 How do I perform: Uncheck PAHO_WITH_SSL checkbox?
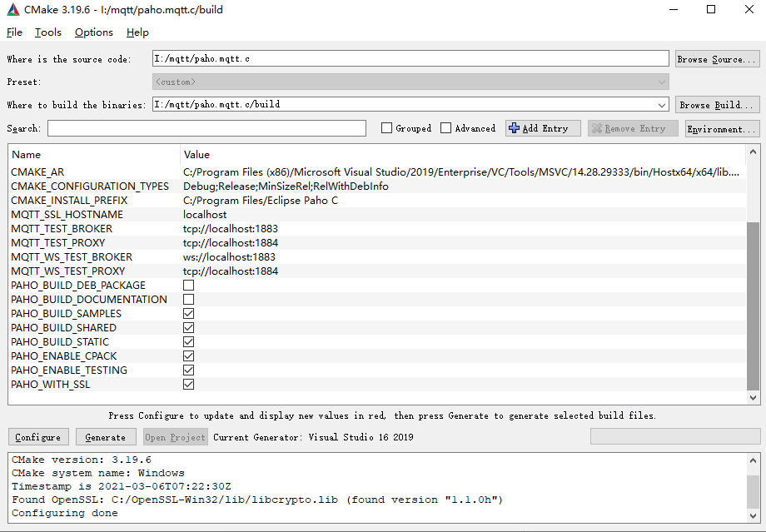pos(188,385)
